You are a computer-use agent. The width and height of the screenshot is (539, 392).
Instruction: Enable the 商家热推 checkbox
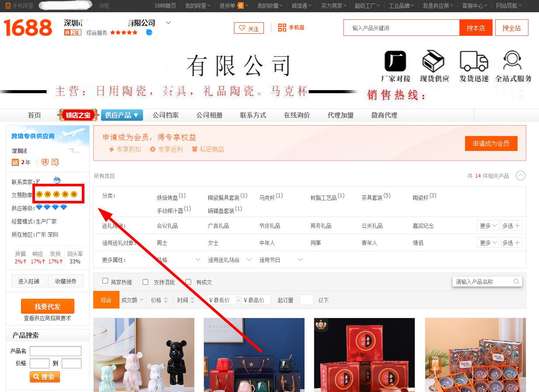coord(105,281)
